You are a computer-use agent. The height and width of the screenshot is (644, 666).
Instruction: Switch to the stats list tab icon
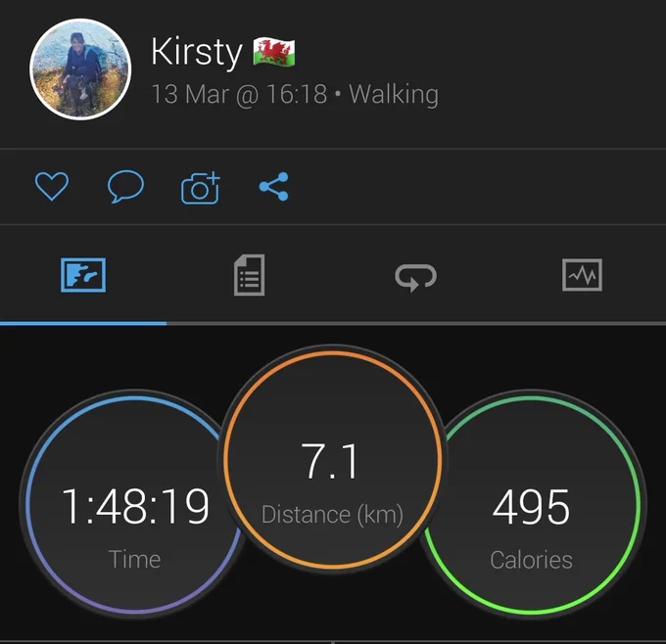[x=250, y=275]
